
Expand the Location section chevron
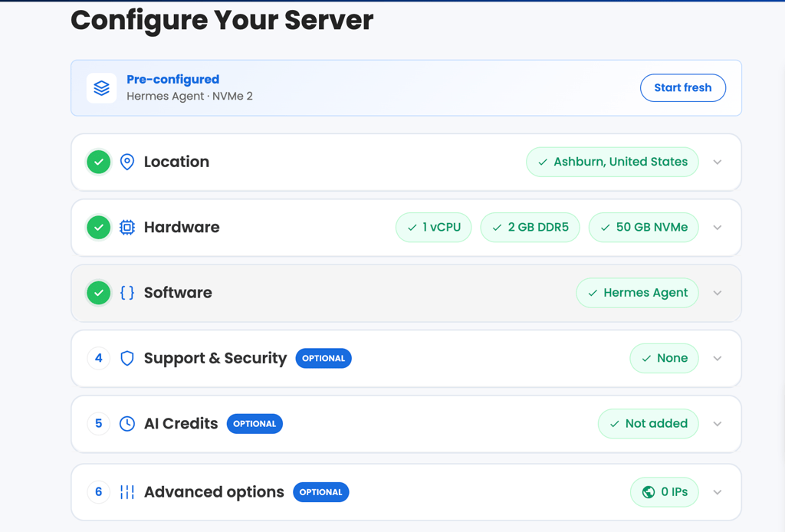pos(718,162)
